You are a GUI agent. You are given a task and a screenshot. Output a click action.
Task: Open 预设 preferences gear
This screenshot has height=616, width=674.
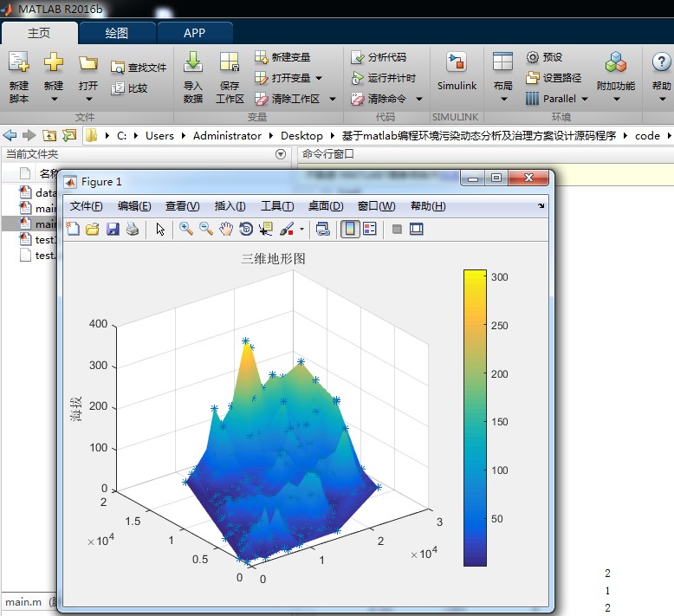544,56
